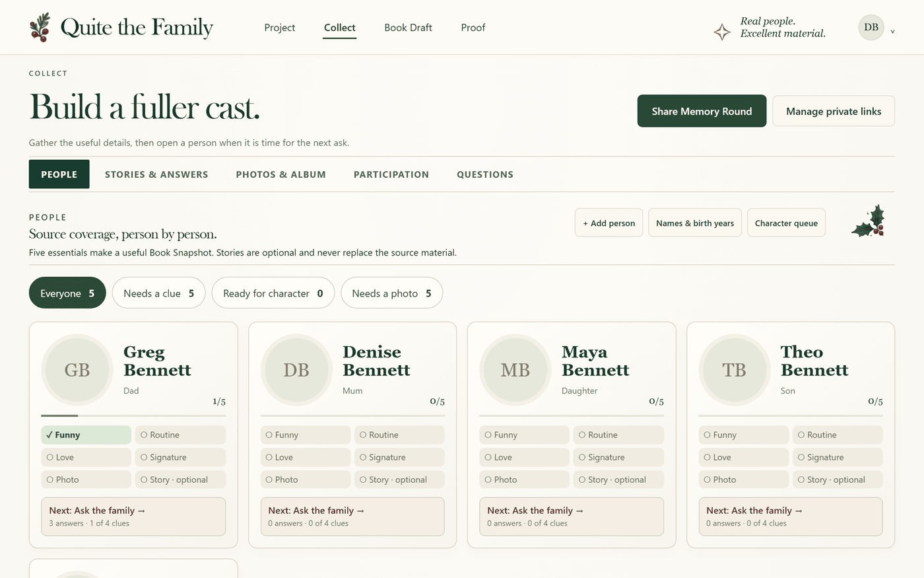Click Denise Bennett's 0/5 progress bar
The image size is (924, 578).
[x=352, y=415]
